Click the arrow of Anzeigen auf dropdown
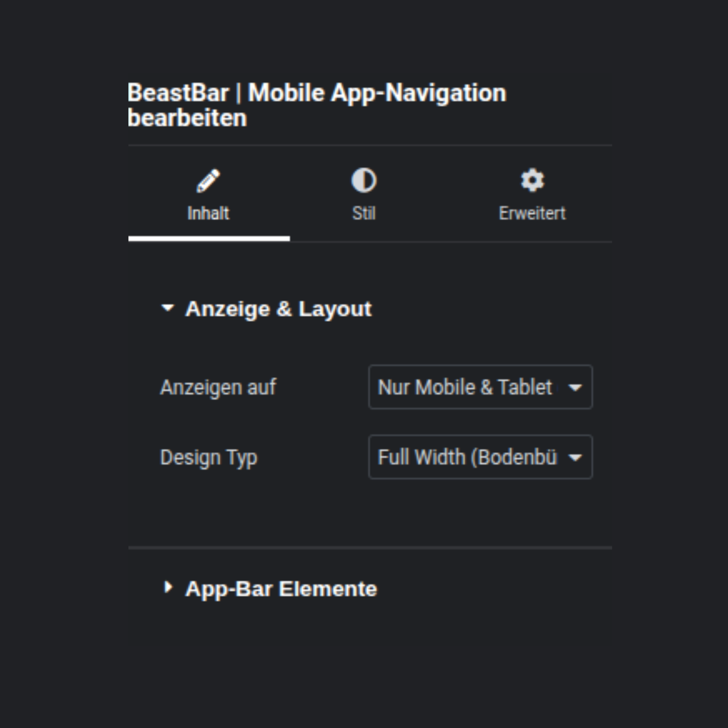This screenshot has width=728, height=728. 575,387
